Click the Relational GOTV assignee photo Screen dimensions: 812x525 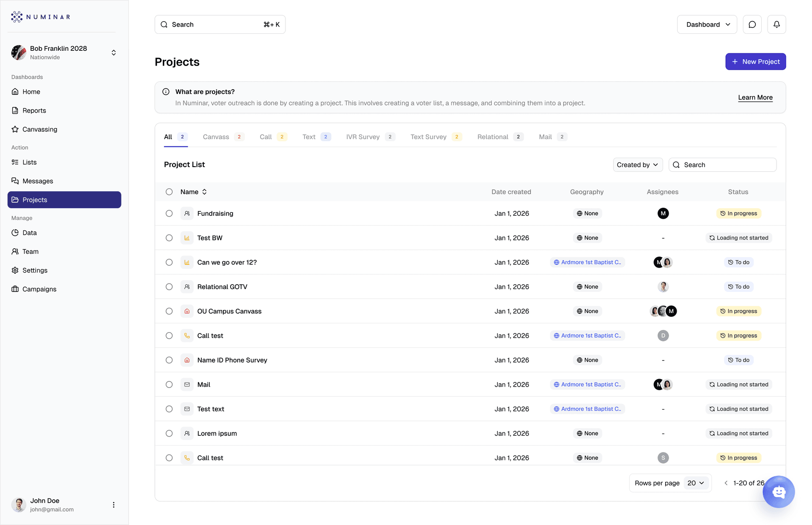[x=663, y=287]
